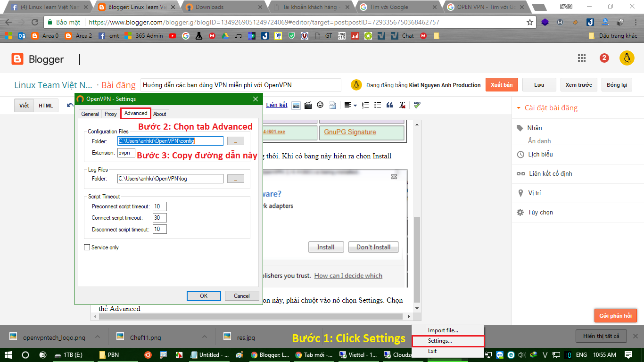Insert a video from the Blogger toolbar
The width and height of the screenshot is (644, 362).
[308, 105]
